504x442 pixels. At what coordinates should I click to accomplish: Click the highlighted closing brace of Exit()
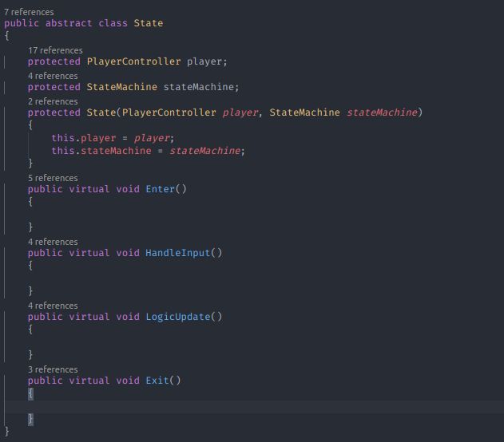pyautogui.click(x=30, y=419)
